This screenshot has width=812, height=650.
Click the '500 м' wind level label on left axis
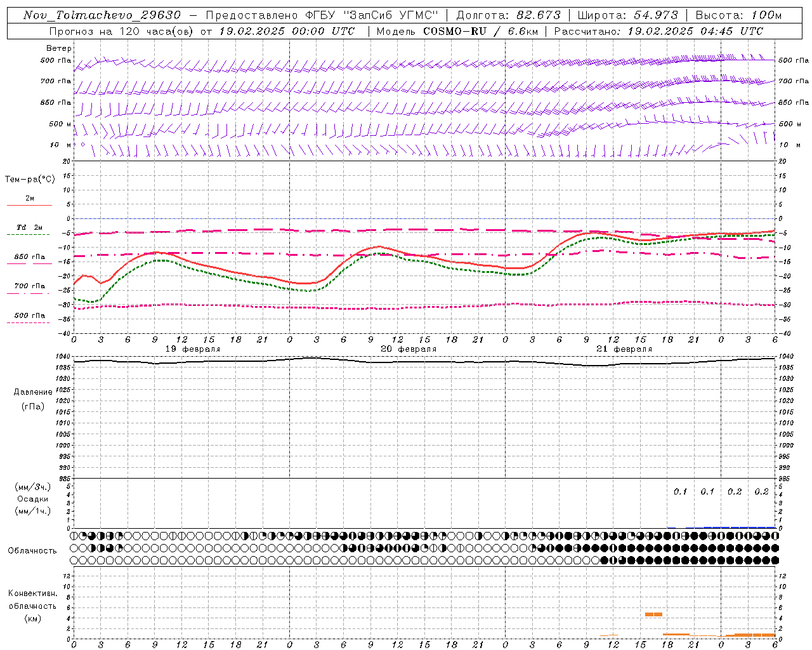tap(60, 124)
